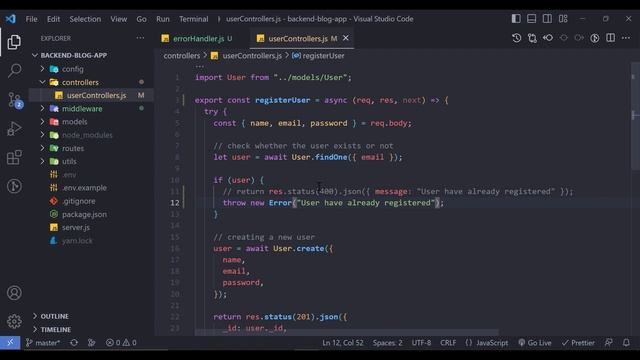Click the remote window indicator in status bar
This screenshot has height=360, width=640.
[10, 343]
